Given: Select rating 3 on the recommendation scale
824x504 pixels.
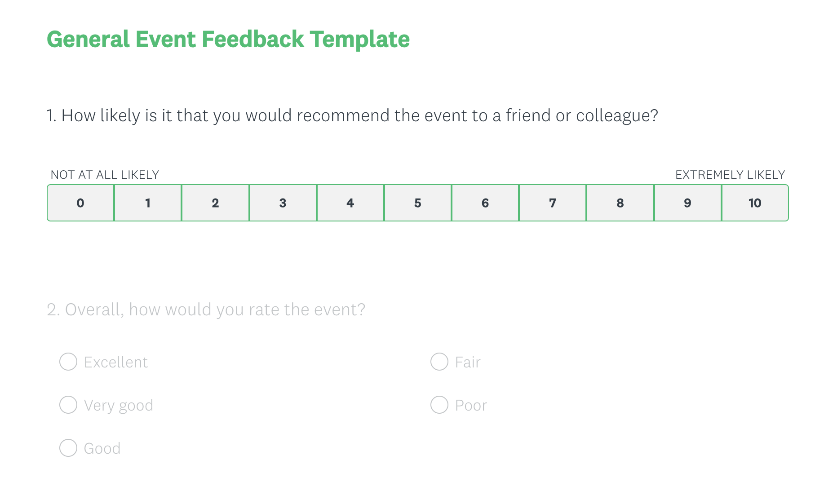Looking at the screenshot, I should point(283,203).
